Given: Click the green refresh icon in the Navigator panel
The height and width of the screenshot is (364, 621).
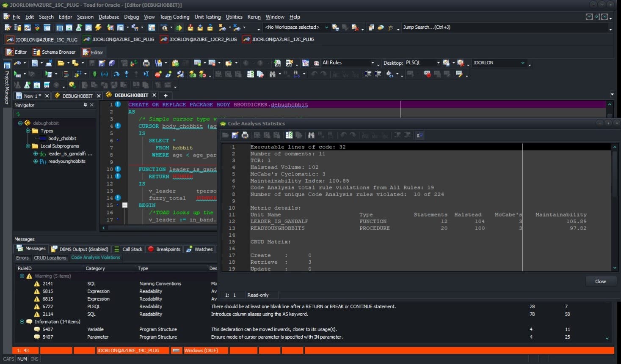Looking at the screenshot, I should [x=18, y=114].
